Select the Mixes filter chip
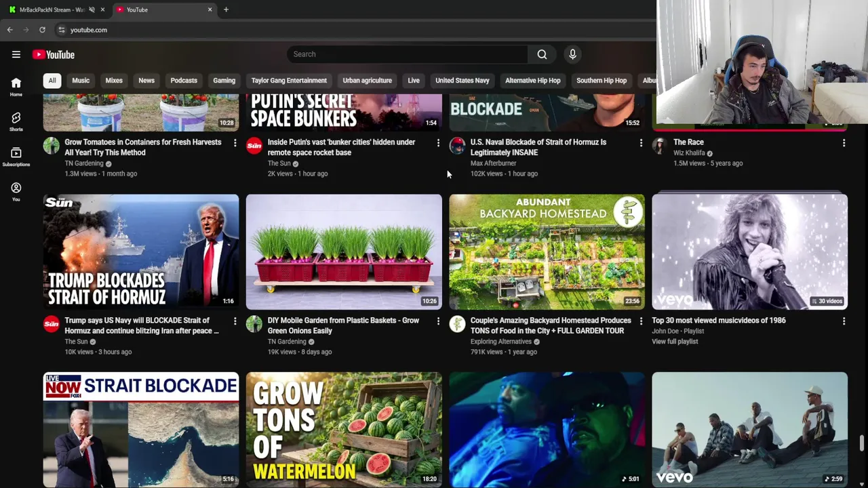 [114, 81]
